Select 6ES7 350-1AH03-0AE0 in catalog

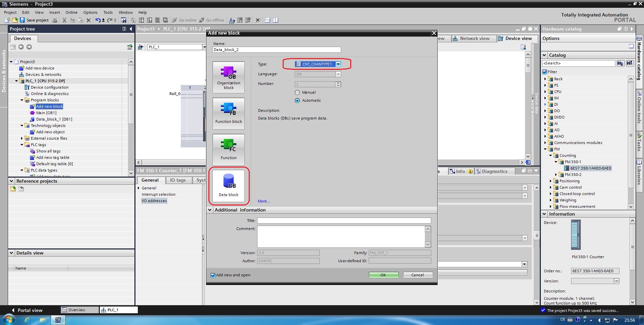tap(591, 168)
